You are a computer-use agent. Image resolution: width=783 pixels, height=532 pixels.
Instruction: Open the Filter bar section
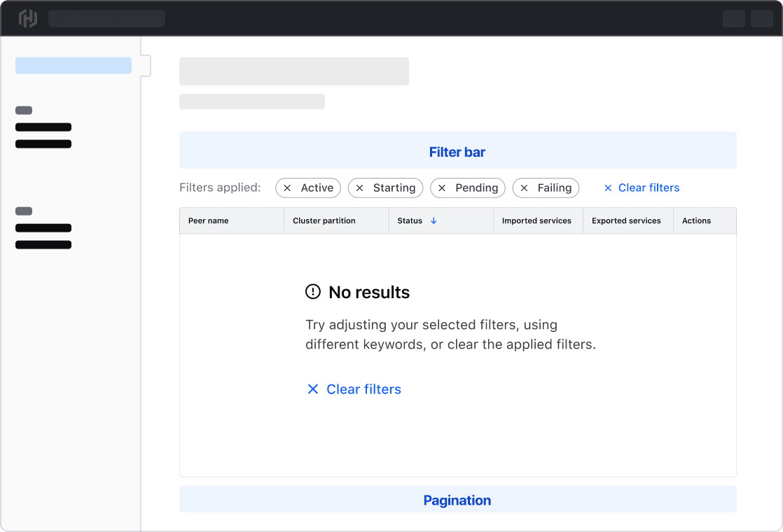(457, 151)
